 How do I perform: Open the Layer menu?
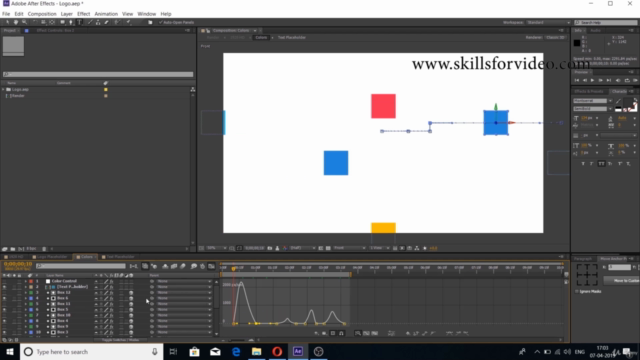point(67,14)
